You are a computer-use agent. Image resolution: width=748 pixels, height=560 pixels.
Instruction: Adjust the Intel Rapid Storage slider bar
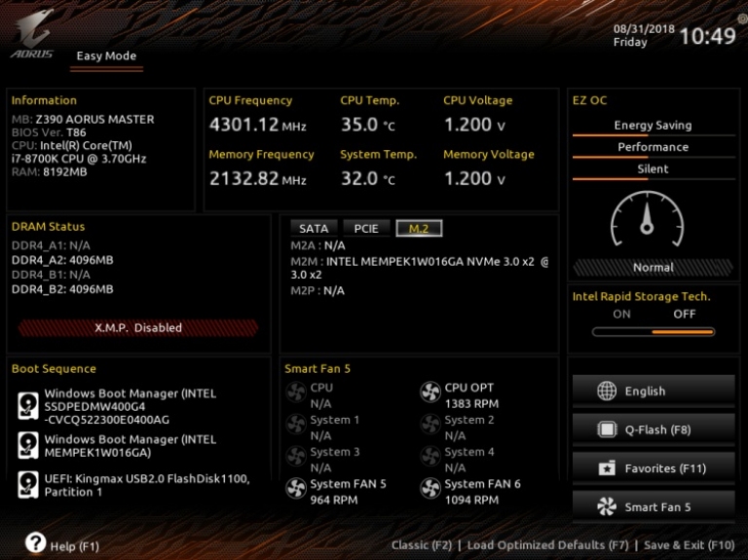654,332
